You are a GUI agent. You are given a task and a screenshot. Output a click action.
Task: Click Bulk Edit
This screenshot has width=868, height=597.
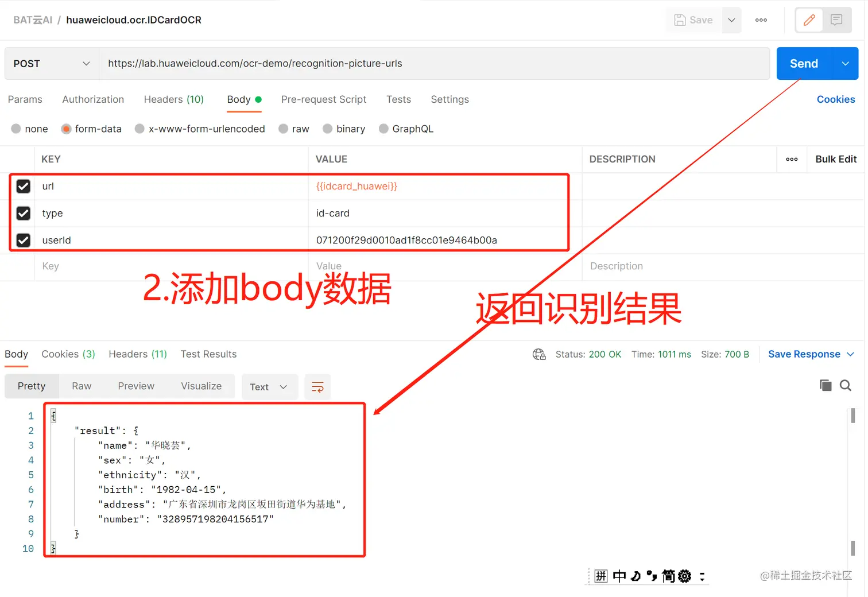pyautogui.click(x=836, y=159)
